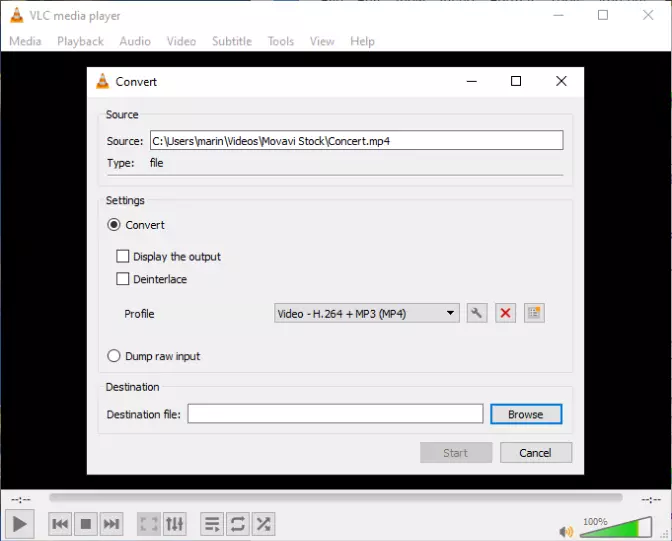Open the View menu
This screenshot has width=672, height=541.
322,41
